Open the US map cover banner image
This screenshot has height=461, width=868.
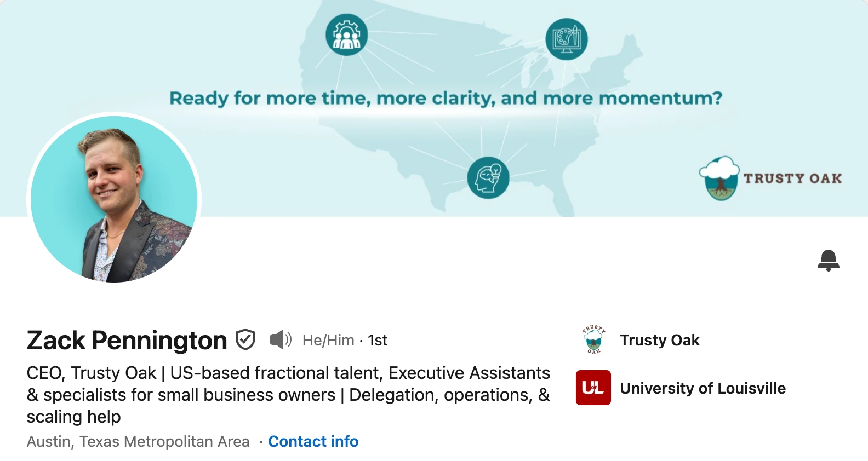(434, 108)
